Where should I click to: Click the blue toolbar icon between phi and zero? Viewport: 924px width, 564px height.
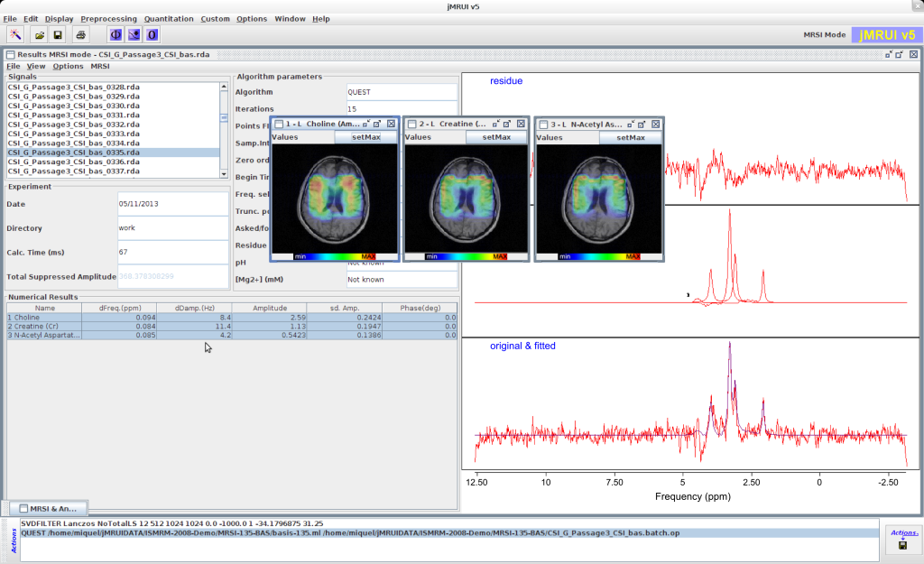coord(134,34)
